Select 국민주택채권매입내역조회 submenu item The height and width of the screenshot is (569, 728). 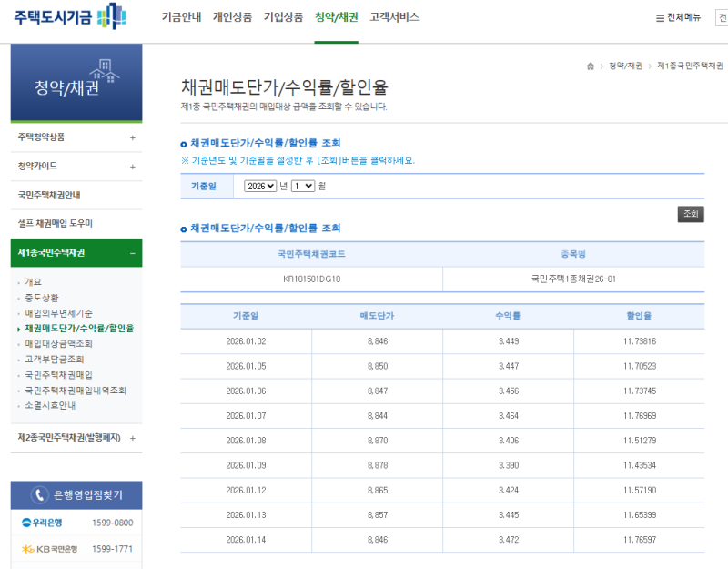pos(76,391)
